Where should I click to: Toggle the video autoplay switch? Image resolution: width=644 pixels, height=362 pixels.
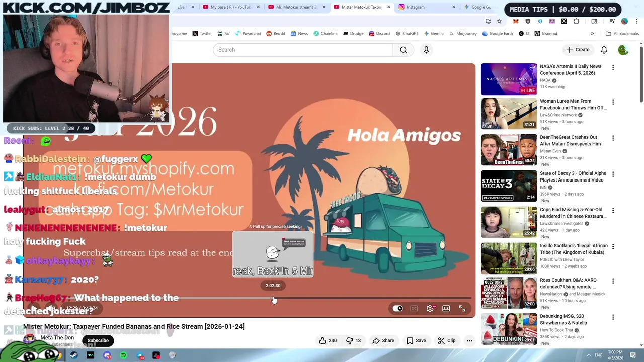click(x=397, y=308)
